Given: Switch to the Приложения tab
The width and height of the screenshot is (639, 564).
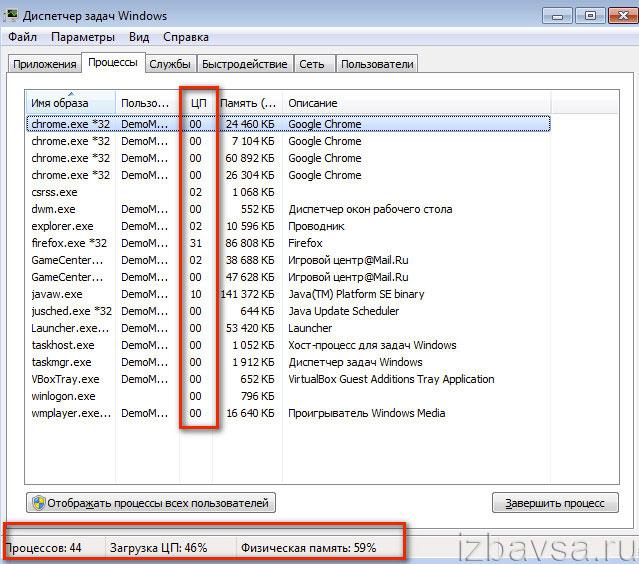Looking at the screenshot, I should [44, 64].
